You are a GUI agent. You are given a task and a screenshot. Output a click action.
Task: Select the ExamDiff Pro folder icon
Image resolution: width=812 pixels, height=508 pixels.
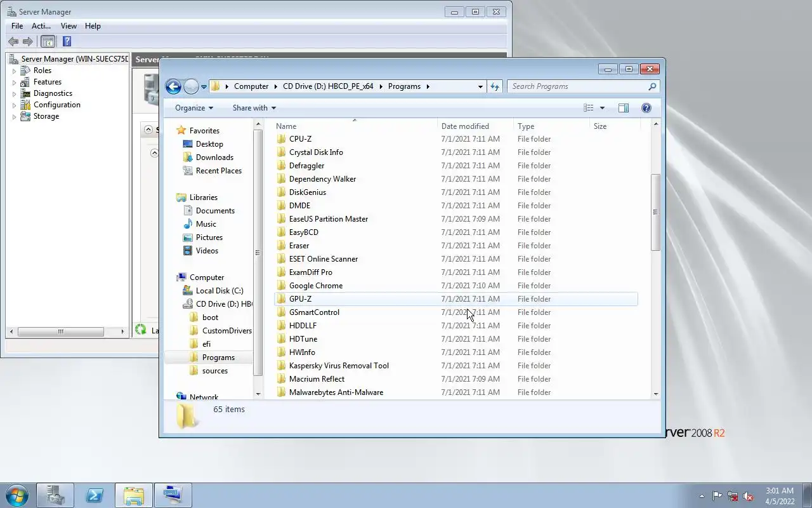tap(282, 272)
